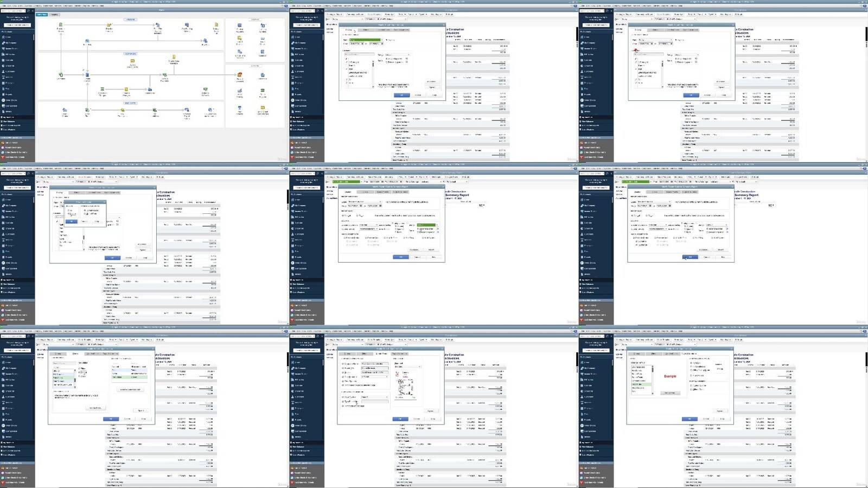Toggle the Report Title checkbox in the Header/Footer dialog
868x488 pixels.
(x=343, y=368)
